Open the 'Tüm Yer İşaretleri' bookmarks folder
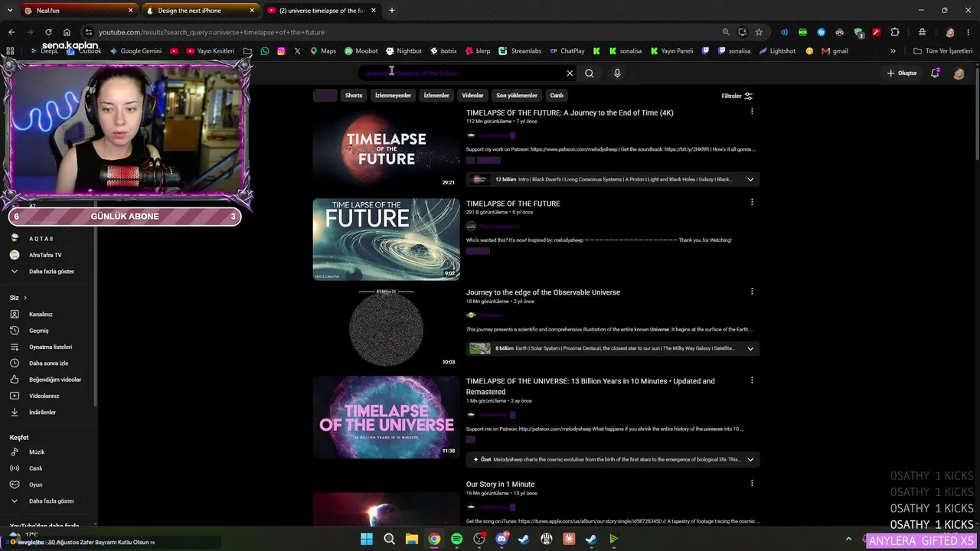Image resolution: width=980 pixels, height=551 pixels. 942,51
